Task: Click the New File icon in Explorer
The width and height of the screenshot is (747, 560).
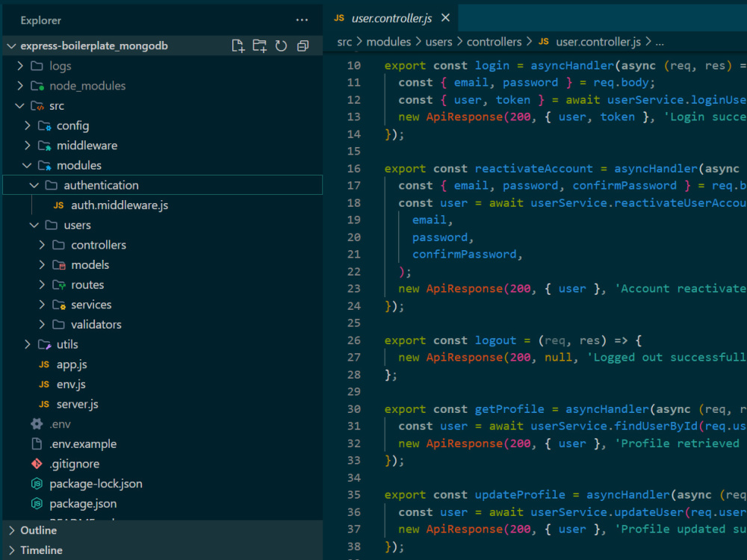Action: (238, 46)
